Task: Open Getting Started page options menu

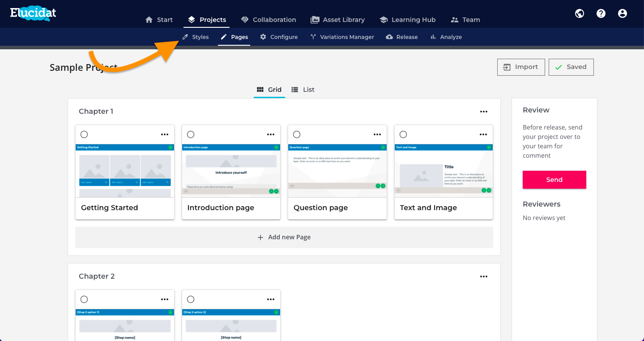Action: (x=165, y=134)
